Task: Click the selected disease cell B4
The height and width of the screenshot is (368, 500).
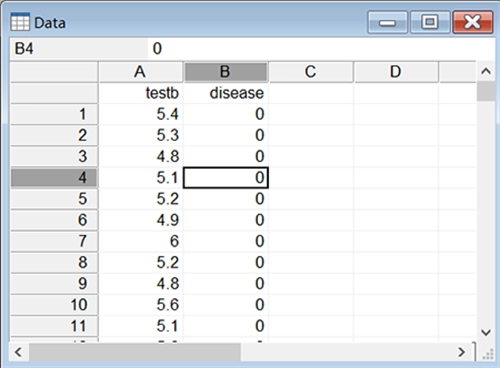Action: (x=226, y=178)
